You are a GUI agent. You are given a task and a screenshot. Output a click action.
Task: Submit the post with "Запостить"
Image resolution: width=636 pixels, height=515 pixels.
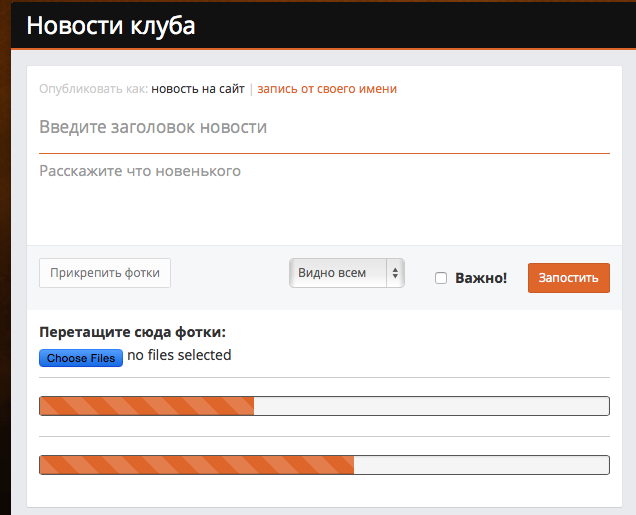(x=568, y=278)
